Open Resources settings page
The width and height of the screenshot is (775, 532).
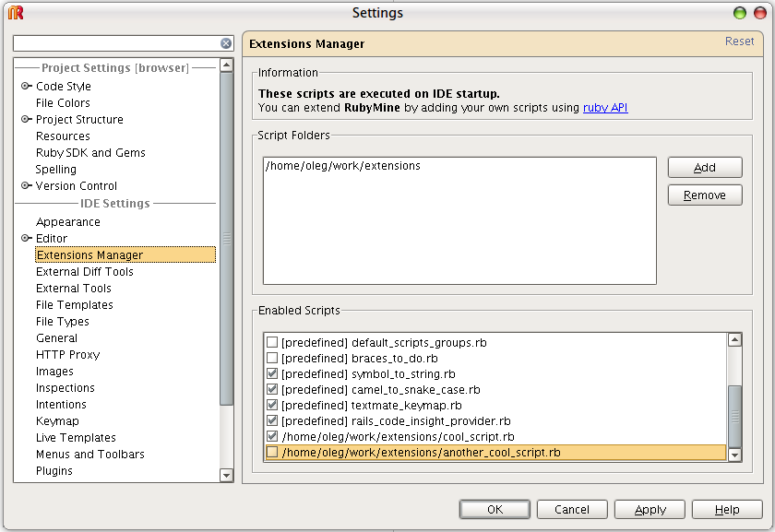(x=63, y=136)
